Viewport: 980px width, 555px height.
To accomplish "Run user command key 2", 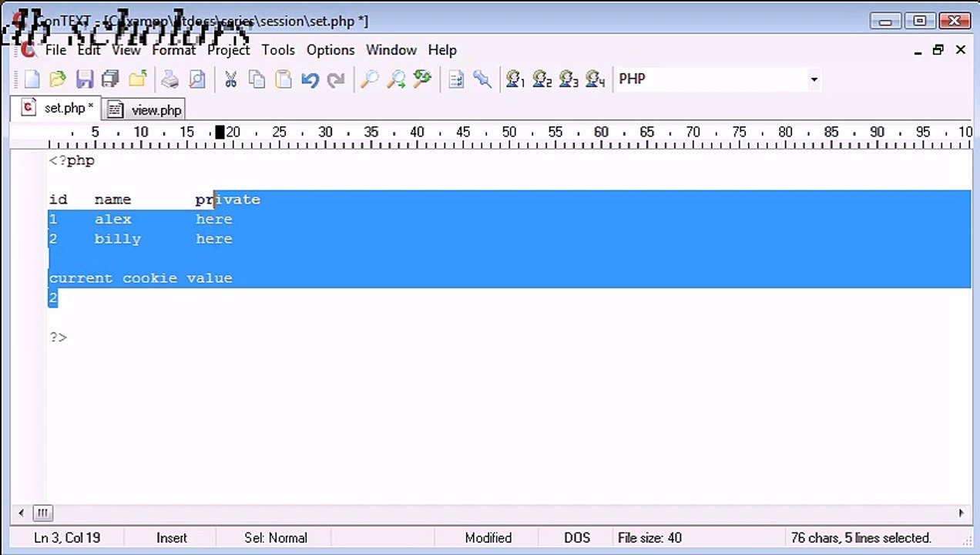I will tap(542, 79).
